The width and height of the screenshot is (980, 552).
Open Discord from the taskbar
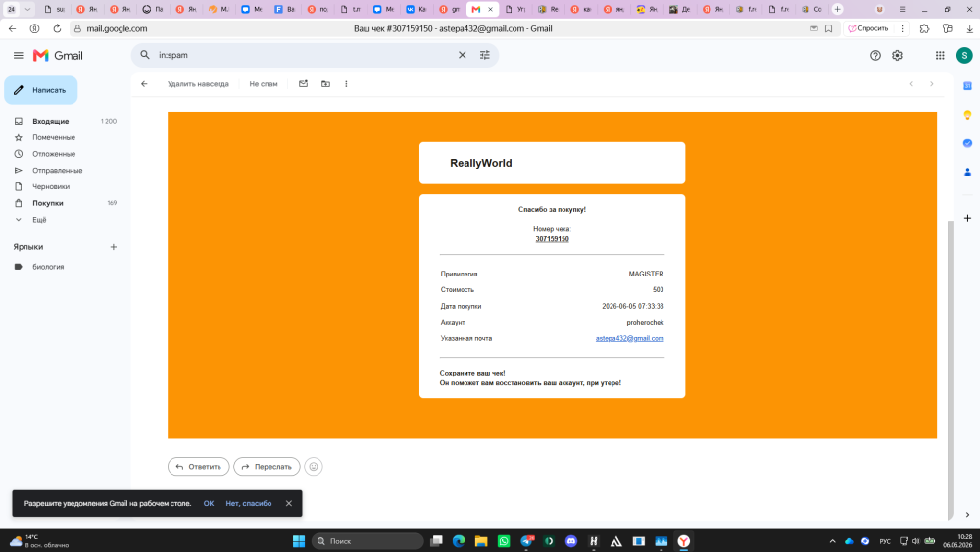click(x=571, y=541)
